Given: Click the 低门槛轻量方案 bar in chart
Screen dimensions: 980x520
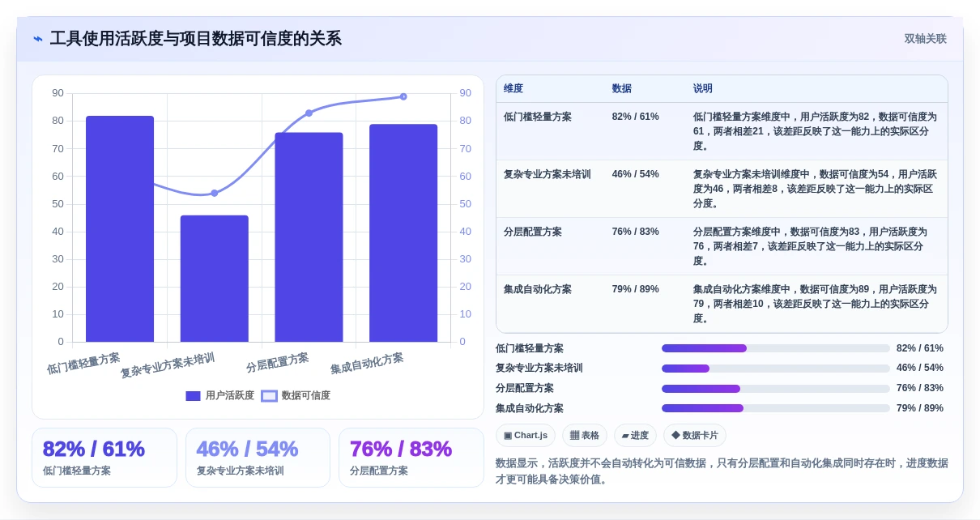Looking at the screenshot, I should coord(120,228).
